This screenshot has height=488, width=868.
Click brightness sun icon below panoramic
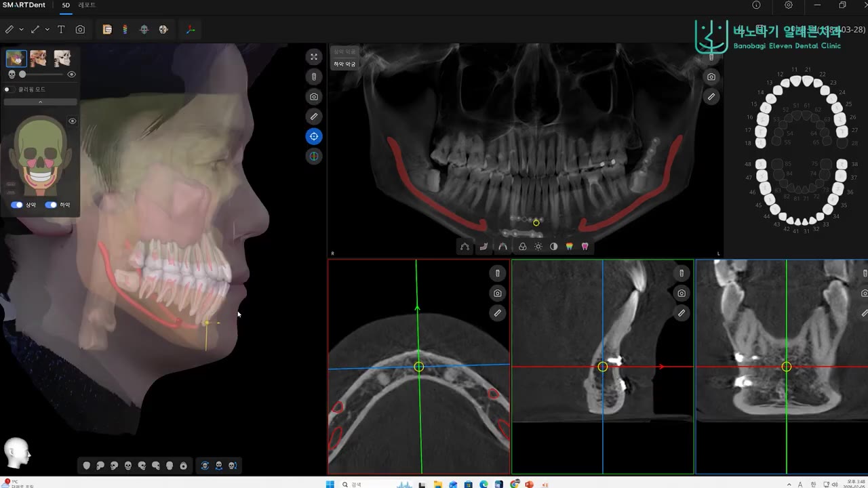(538, 247)
